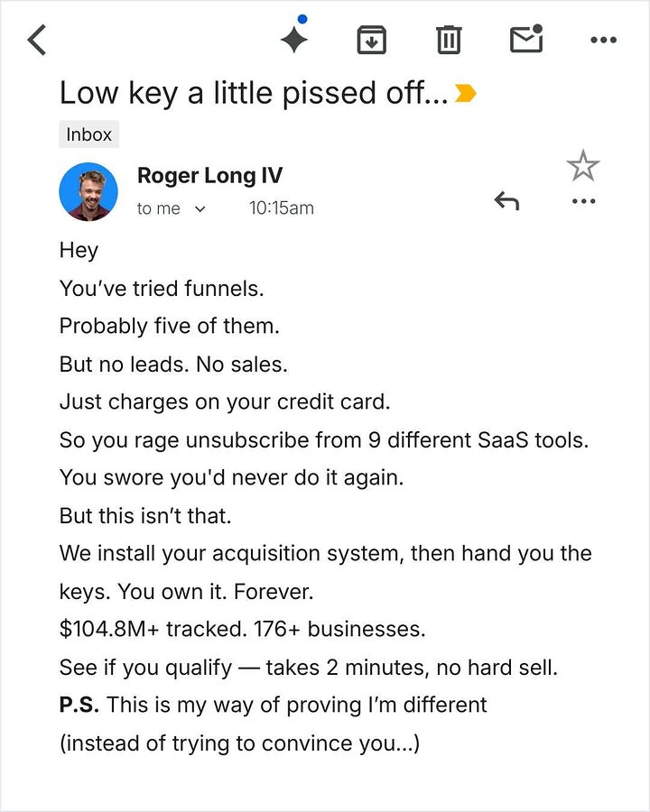This screenshot has height=812, width=650.
Task: Go back using the left arrow
Action: [37, 40]
